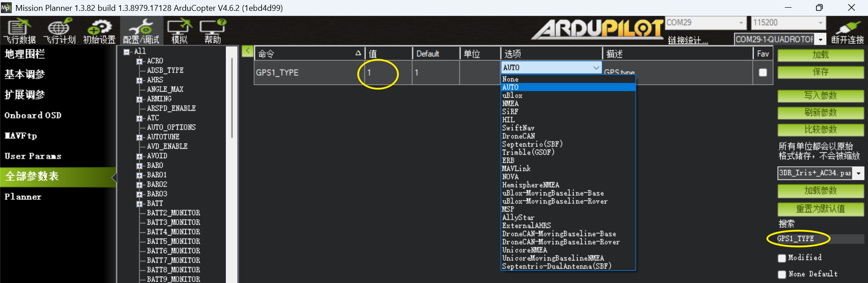
Task: Select the 配置/调试 config tuning icon
Action: (141, 31)
